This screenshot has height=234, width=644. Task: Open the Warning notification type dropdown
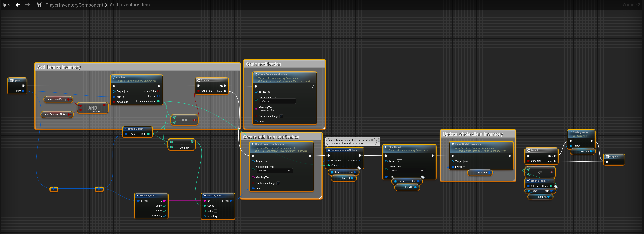click(277, 101)
